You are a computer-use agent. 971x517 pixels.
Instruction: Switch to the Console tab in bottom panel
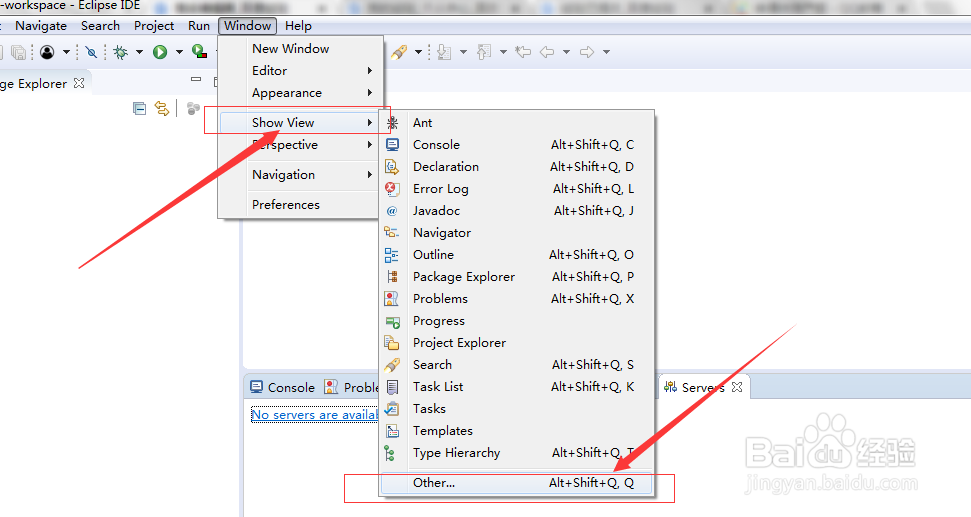(x=282, y=387)
